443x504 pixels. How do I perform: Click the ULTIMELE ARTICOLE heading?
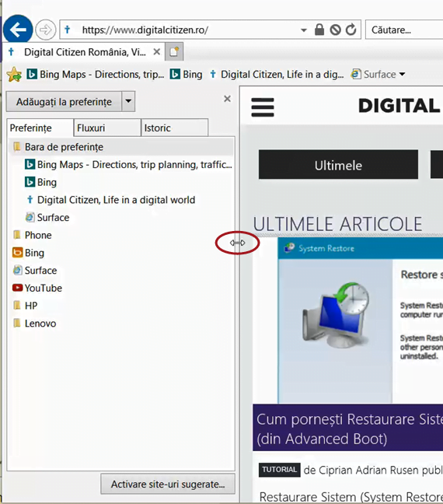coord(337,224)
